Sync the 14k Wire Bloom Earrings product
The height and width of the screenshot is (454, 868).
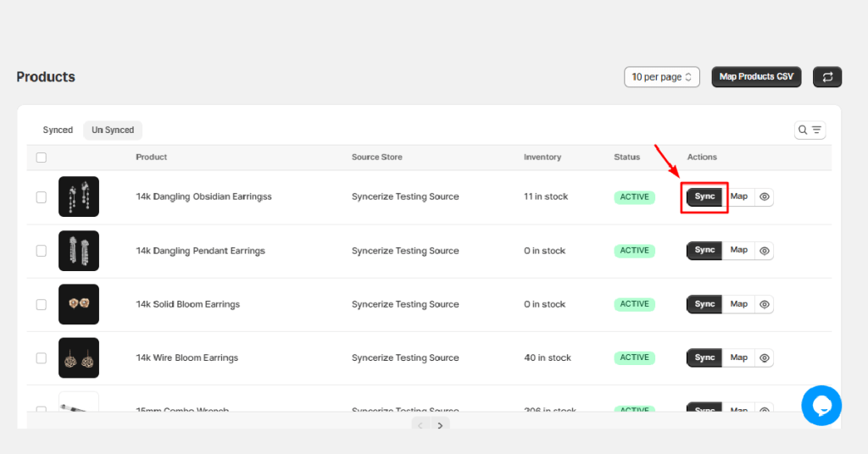[x=704, y=357]
